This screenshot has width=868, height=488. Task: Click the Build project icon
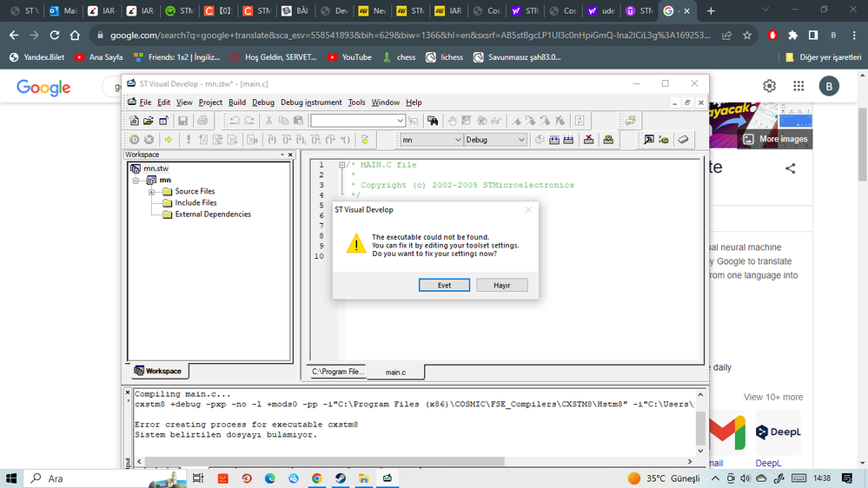554,140
